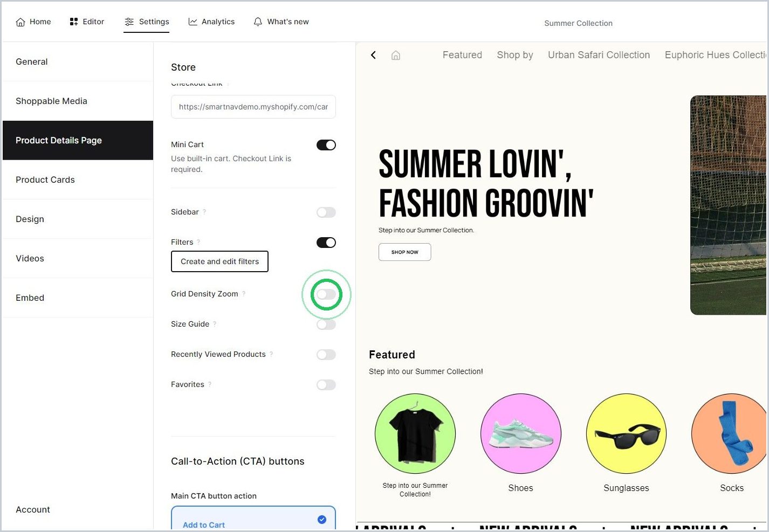Click the SHOP NOW button

pyautogui.click(x=405, y=252)
